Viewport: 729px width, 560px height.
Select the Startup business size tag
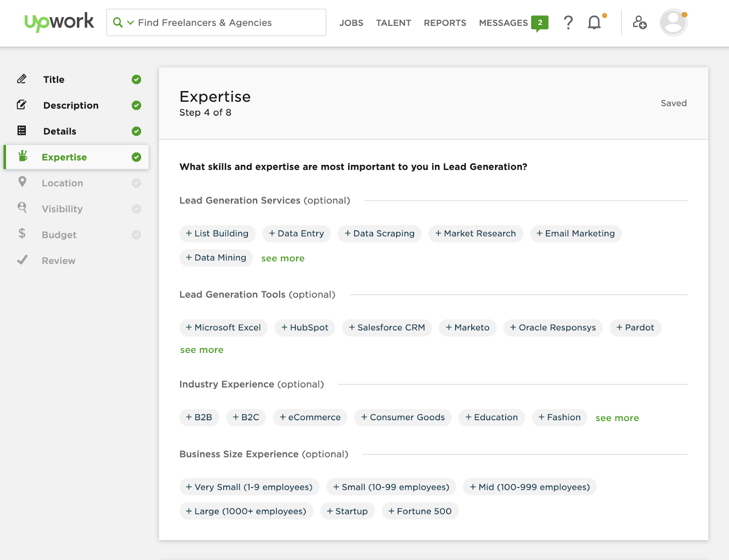pyautogui.click(x=347, y=511)
